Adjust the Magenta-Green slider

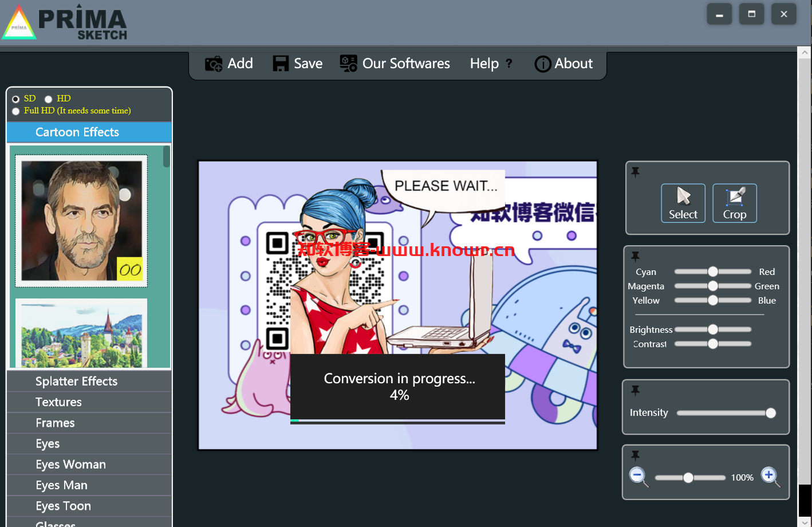click(x=713, y=286)
